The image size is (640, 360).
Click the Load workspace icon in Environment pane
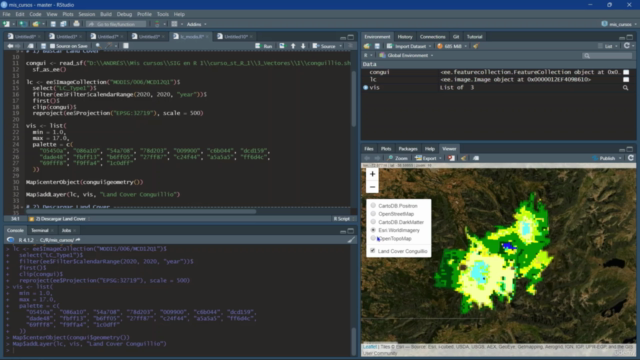click(367, 46)
